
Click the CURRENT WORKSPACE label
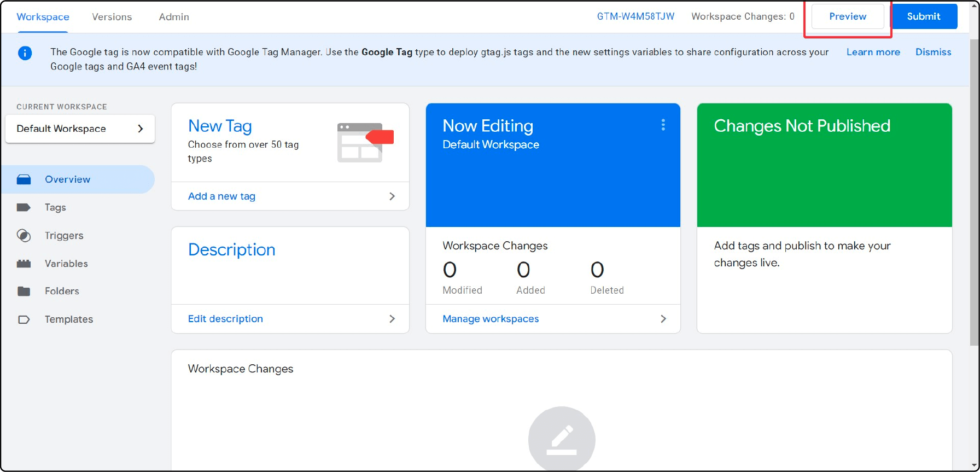pos(62,107)
